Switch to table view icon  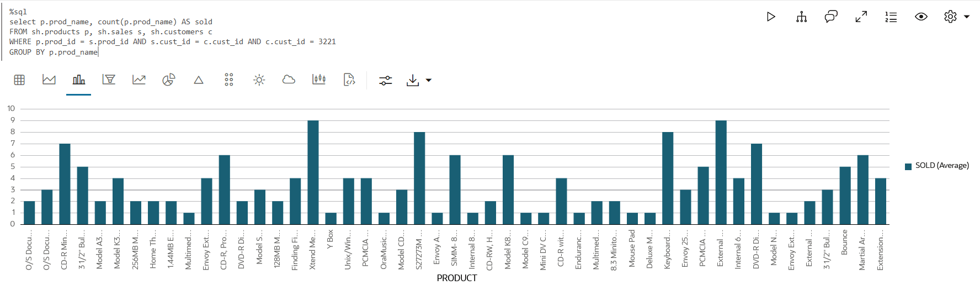tap(19, 80)
